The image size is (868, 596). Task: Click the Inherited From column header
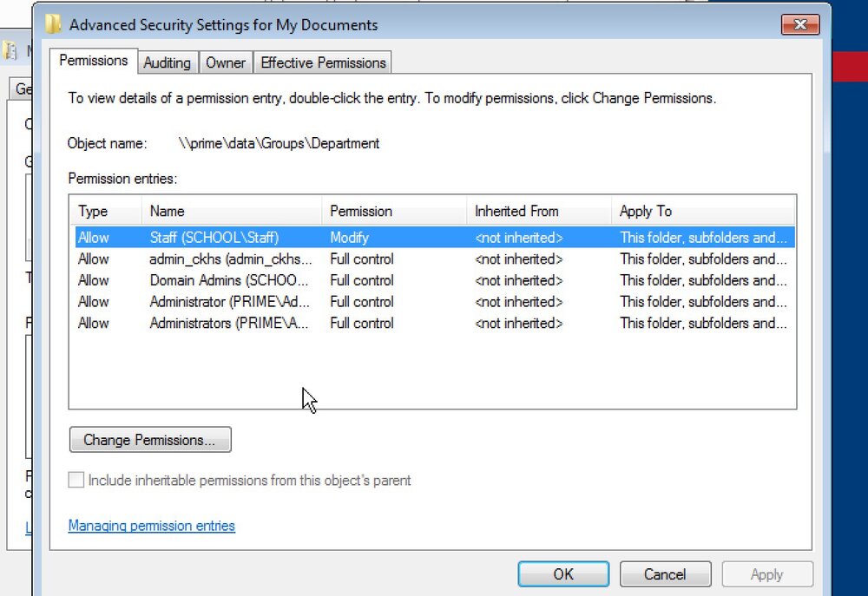pyautogui.click(x=539, y=211)
